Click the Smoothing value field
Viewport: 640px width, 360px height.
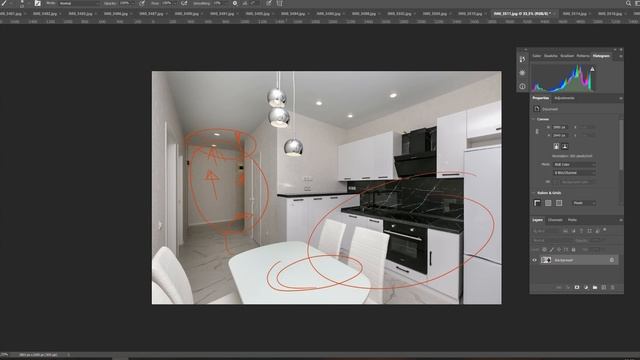(x=218, y=3)
